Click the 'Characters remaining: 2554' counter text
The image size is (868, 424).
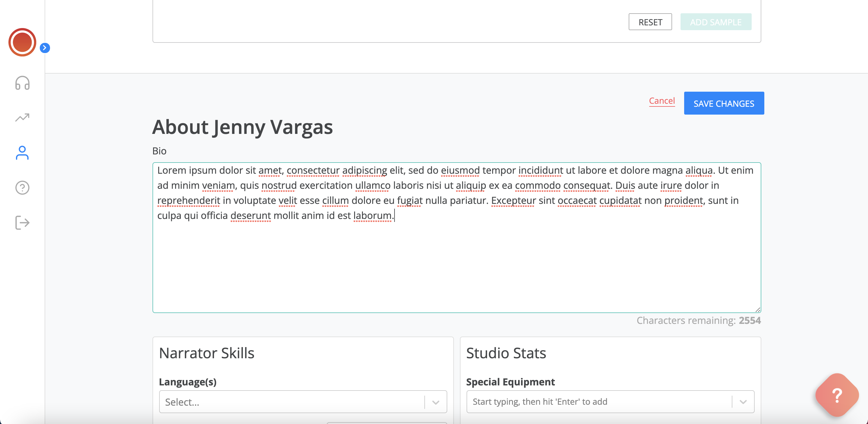tap(699, 320)
